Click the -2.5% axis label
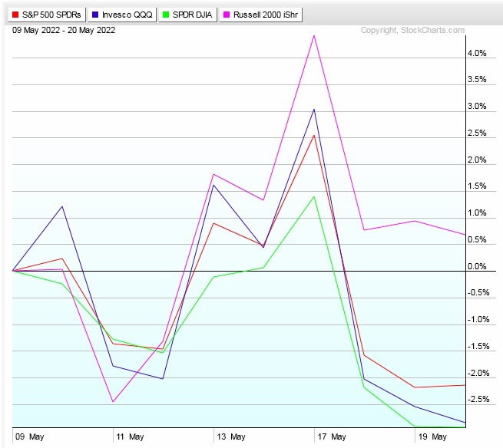The width and height of the screenshot is (503, 448). (x=478, y=400)
